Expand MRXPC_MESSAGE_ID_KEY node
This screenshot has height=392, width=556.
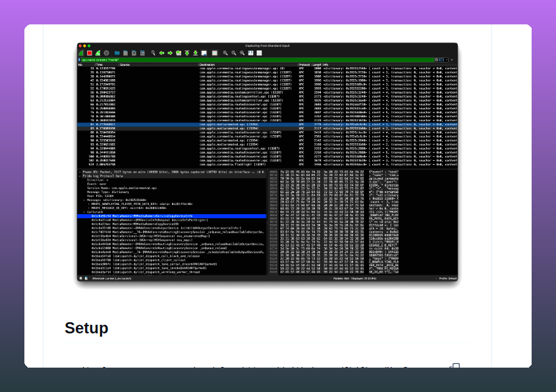(x=88, y=208)
